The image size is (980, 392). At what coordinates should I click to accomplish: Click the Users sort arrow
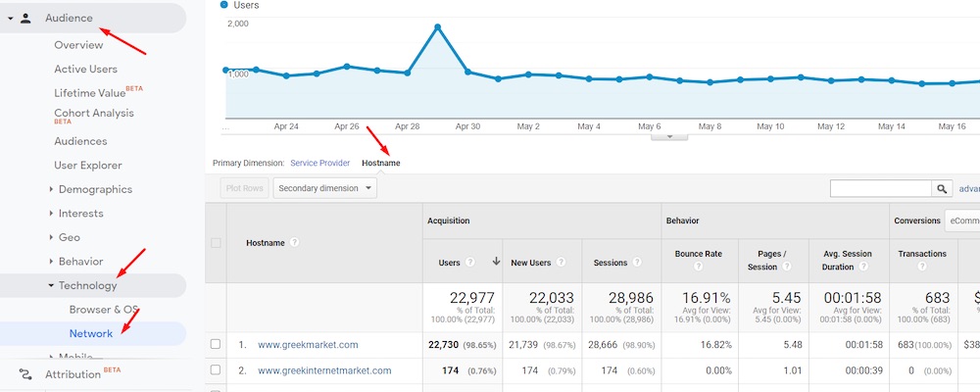[x=496, y=262]
